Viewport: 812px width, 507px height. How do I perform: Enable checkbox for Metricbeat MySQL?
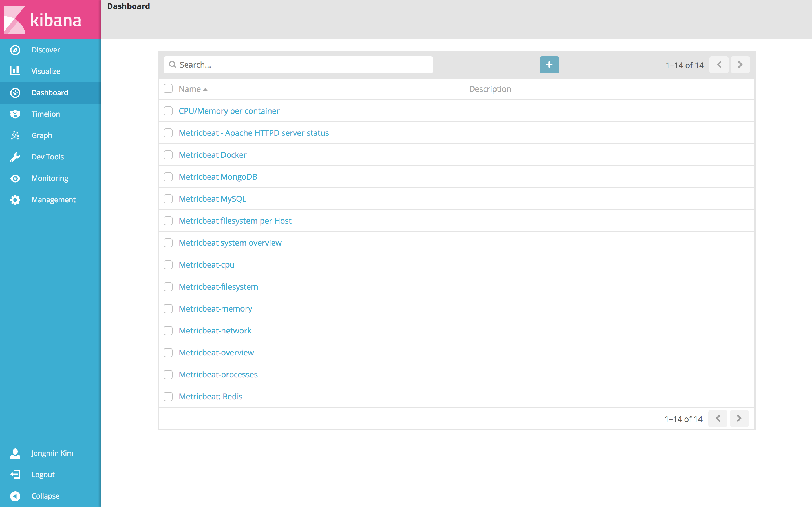pyautogui.click(x=168, y=199)
